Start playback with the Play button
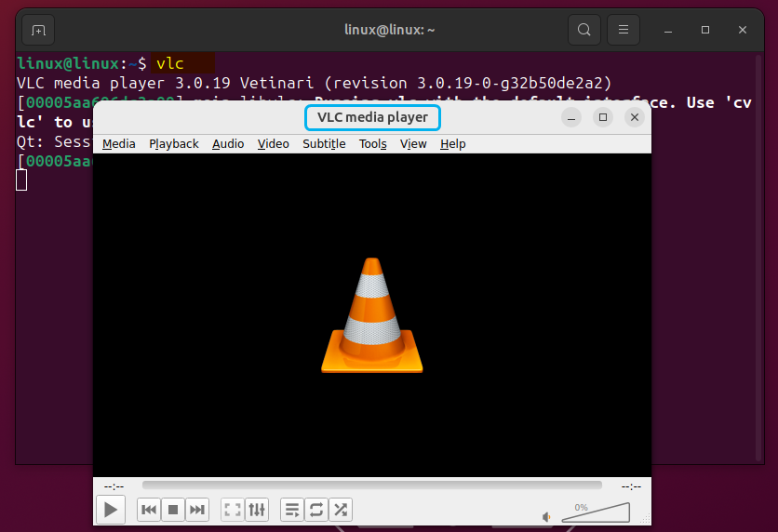Viewport: 778px width, 532px height. tap(110, 509)
